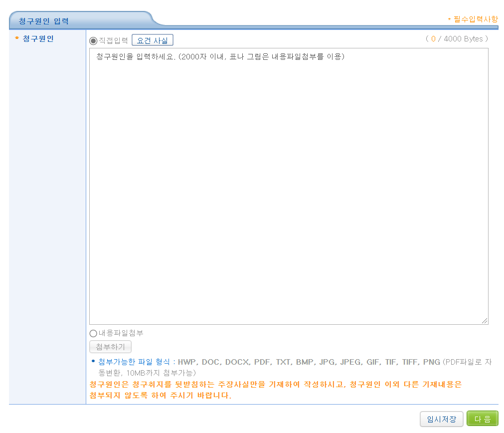
Task: Select the 내용파일첨부 radio button
Action: pyautogui.click(x=93, y=333)
